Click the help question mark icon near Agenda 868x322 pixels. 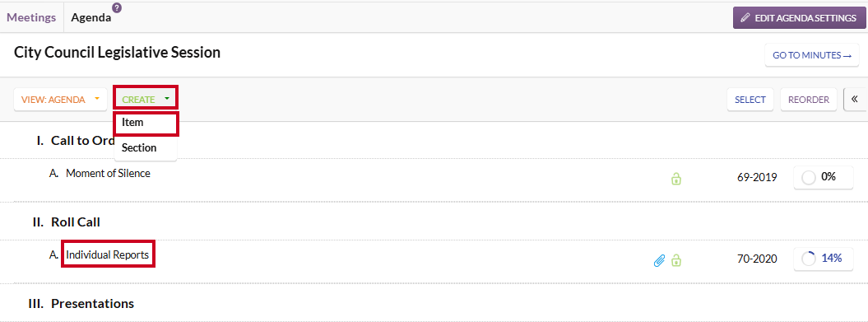[117, 7]
